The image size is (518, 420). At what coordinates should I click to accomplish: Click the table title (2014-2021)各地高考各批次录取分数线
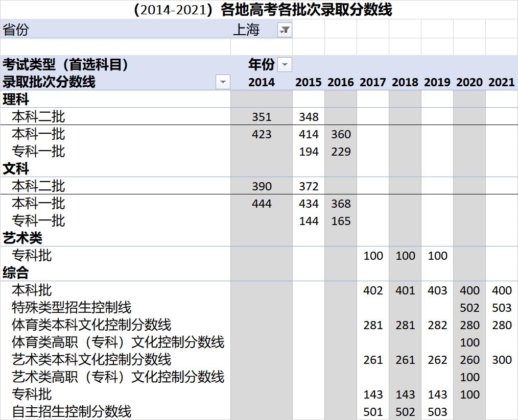pyautogui.click(x=259, y=8)
